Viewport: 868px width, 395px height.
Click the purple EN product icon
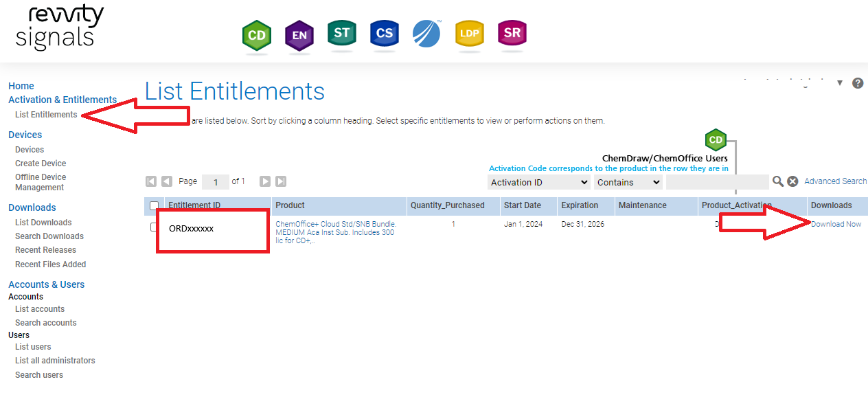click(299, 36)
